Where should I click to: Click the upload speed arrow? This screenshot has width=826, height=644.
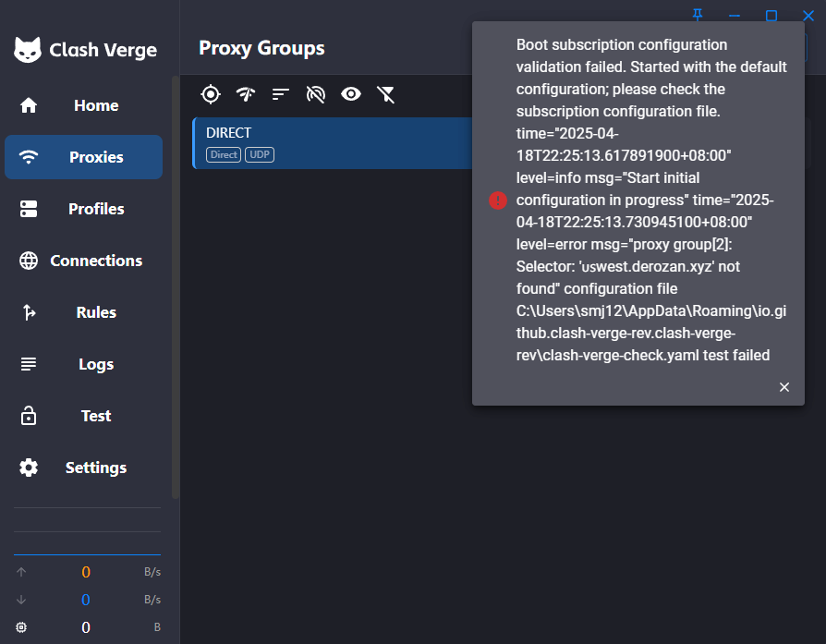click(x=21, y=572)
